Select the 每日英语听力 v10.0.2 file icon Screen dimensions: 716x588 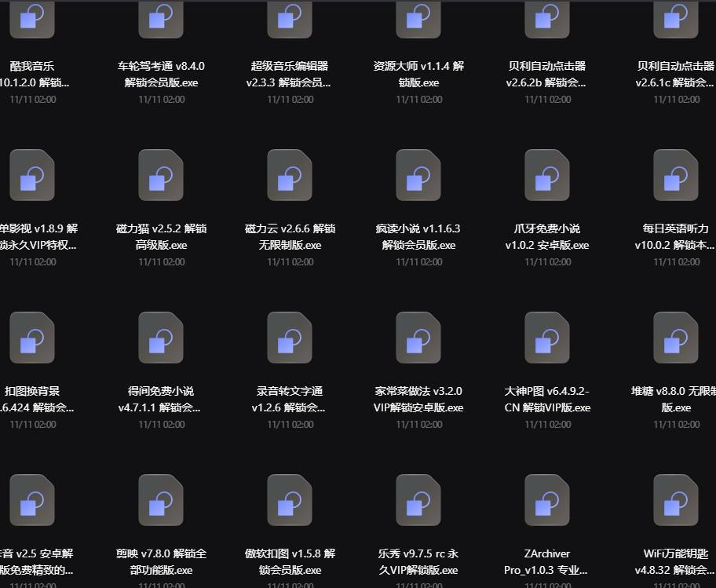(676, 175)
